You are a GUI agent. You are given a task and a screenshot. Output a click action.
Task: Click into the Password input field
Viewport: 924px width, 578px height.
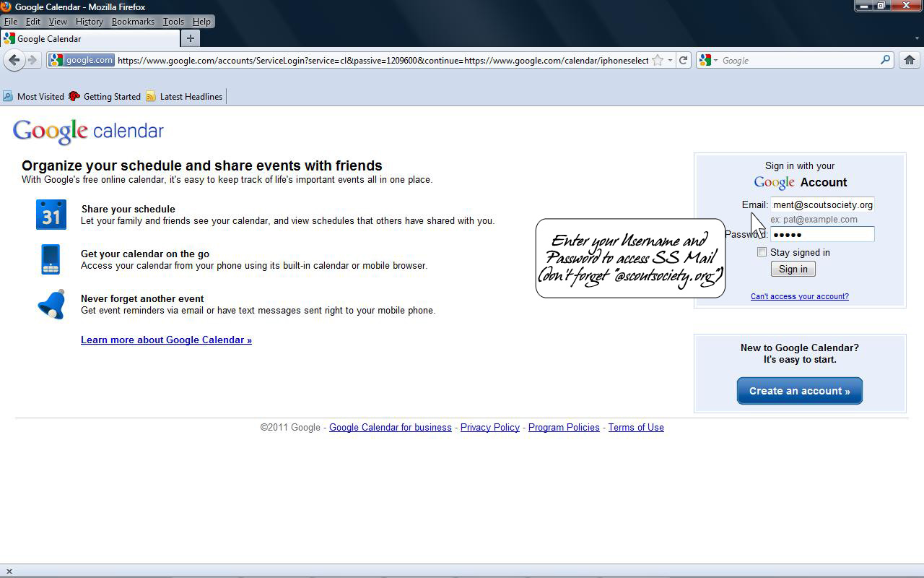[x=822, y=234]
